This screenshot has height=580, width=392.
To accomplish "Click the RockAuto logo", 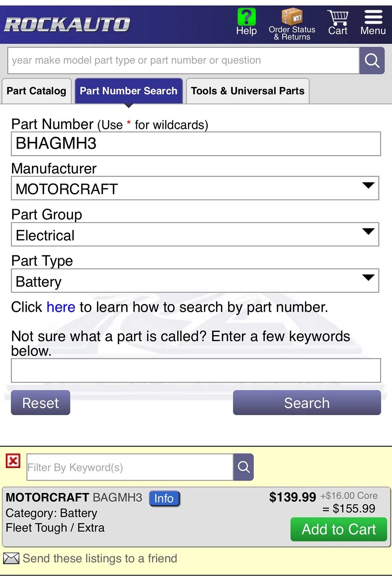I will pyautogui.click(x=67, y=25).
